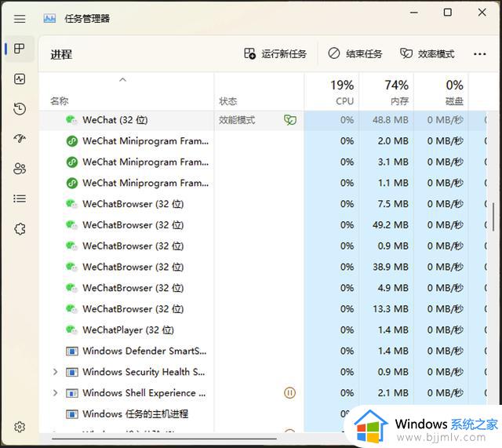Image resolution: width=502 pixels, height=448 pixels.
Task: Select WeChatBrowser row using 4.9 MB
Action: click(x=263, y=288)
